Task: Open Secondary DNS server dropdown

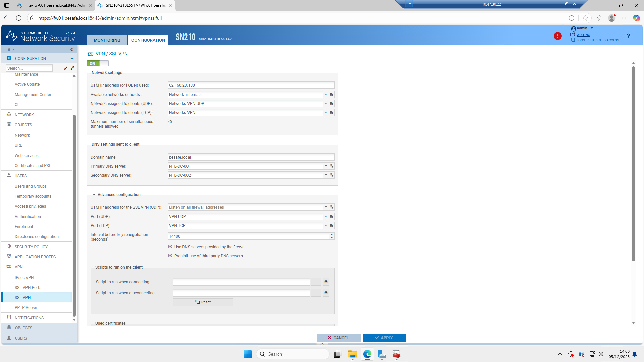Action: [326, 175]
